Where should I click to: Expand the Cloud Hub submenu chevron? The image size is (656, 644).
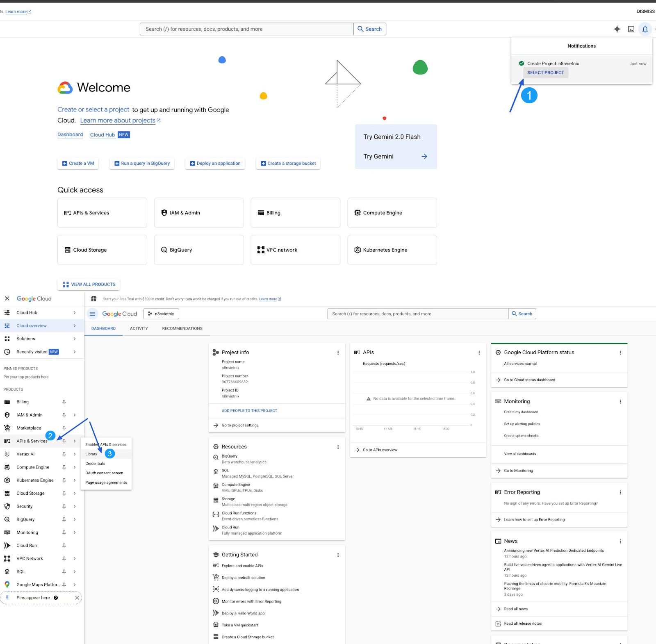tap(75, 313)
